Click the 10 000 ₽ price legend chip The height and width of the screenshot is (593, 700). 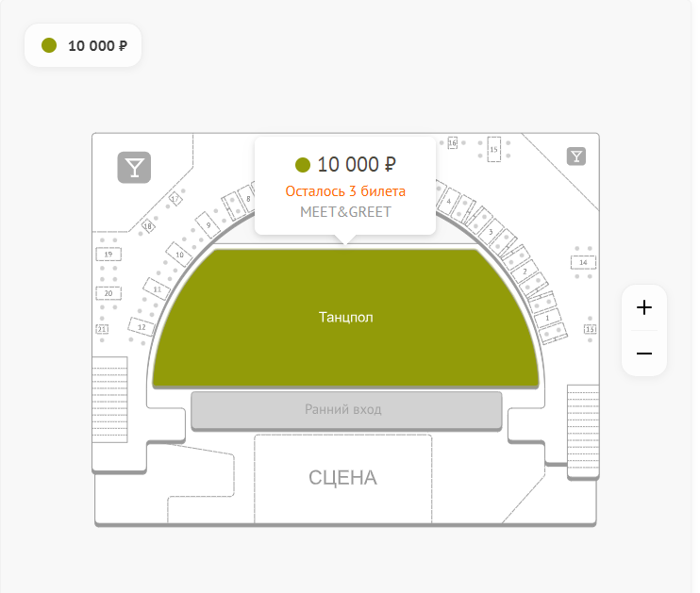(83, 45)
